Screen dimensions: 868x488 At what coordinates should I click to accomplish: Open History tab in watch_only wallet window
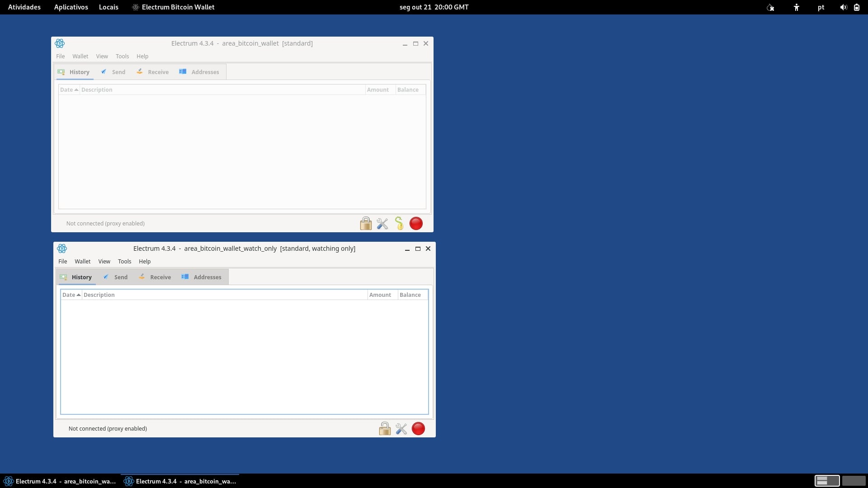point(76,277)
